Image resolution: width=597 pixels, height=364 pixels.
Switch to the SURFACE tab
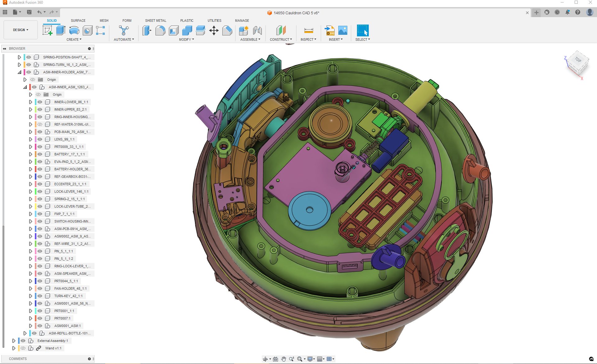point(78,21)
